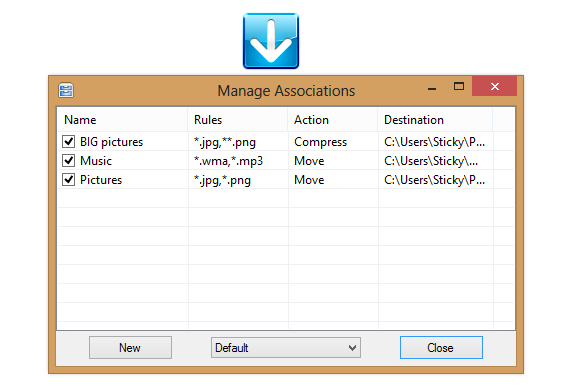Click the Music destination path

pos(431,161)
